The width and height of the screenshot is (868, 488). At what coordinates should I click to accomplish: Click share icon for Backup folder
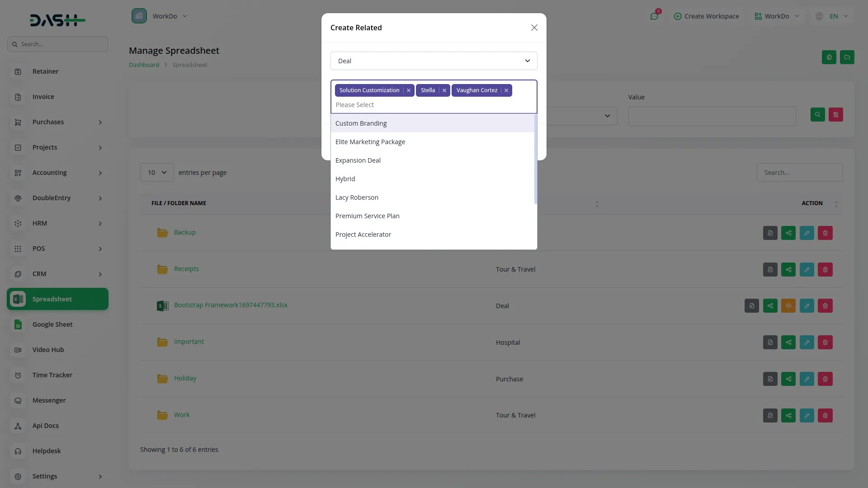click(x=788, y=233)
